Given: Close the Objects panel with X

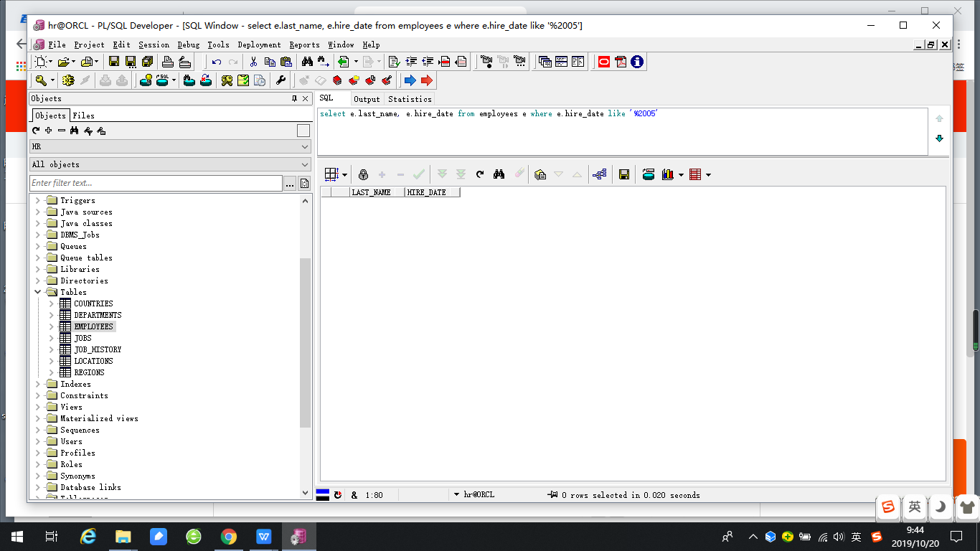Looking at the screenshot, I should pyautogui.click(x=306, y=98).
